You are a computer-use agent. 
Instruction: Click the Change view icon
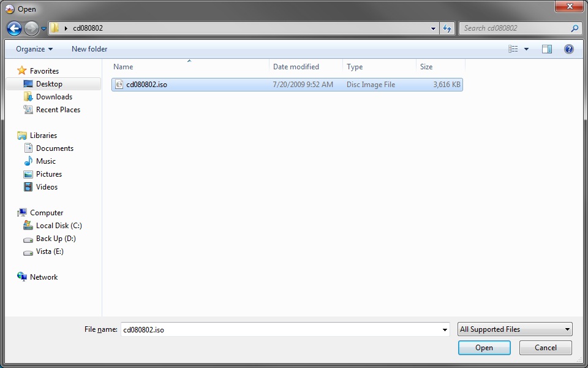click(x=513, y=49)
